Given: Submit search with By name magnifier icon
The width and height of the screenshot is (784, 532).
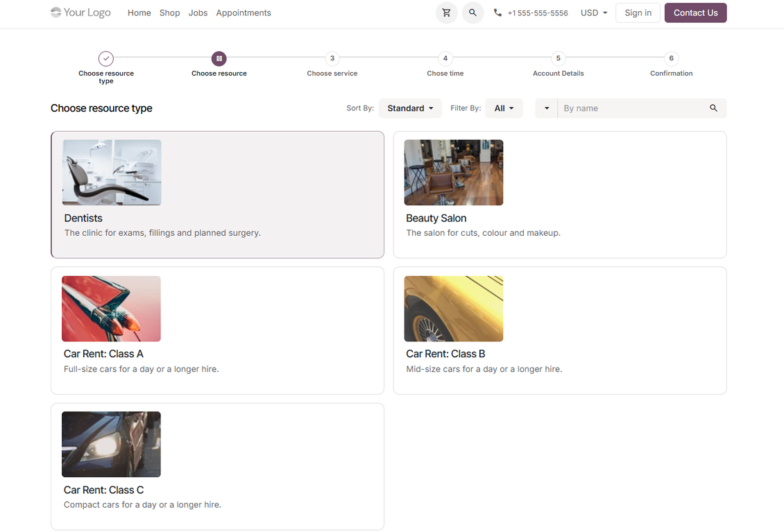Looking at the screenshot, I should pos(713,108).
